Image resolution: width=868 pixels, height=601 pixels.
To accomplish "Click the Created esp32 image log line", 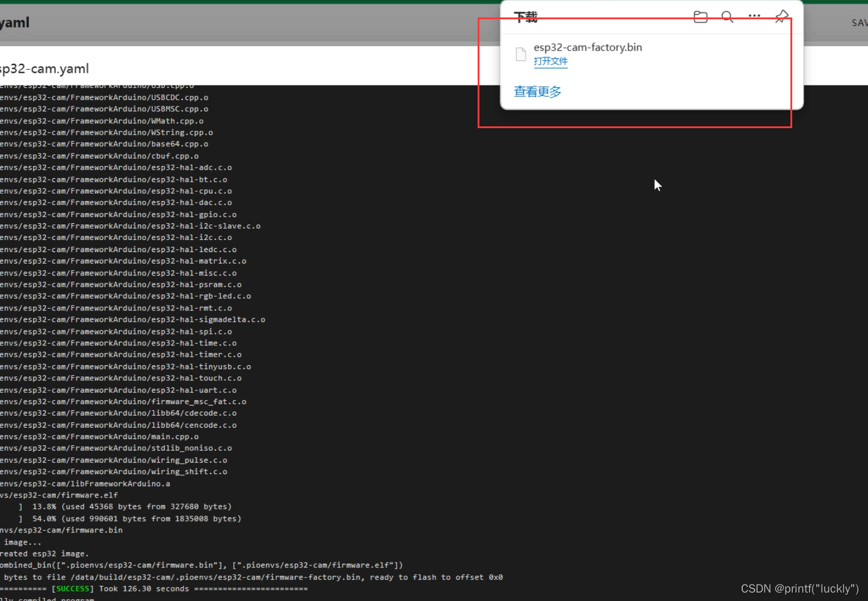I will click(x=43, y=553).
